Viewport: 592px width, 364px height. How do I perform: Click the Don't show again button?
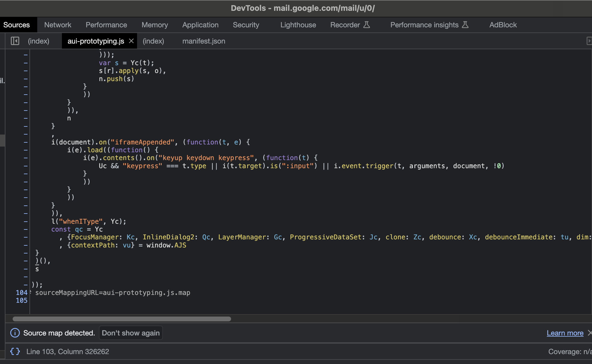click(131, 333)
